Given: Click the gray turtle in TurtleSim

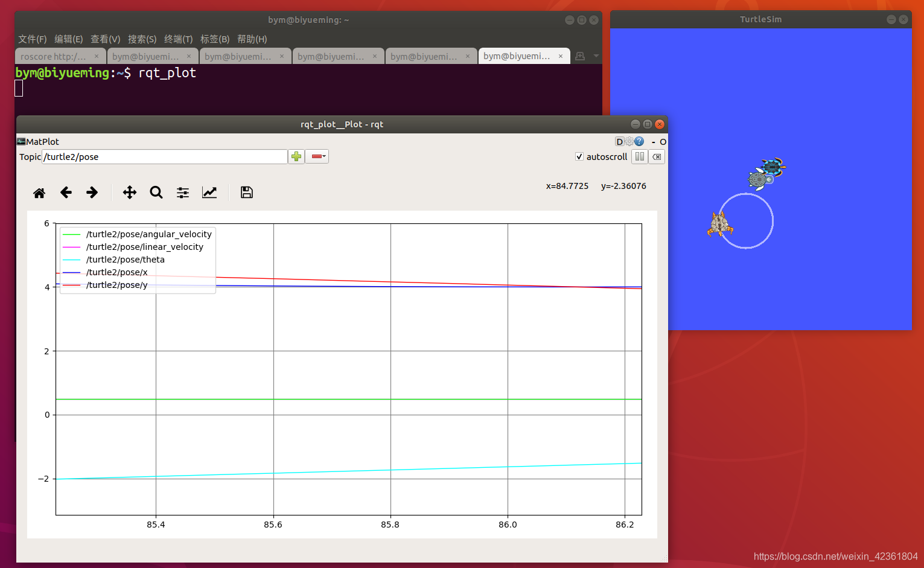Looking at the screenshot, I should (x=759, y=179).
